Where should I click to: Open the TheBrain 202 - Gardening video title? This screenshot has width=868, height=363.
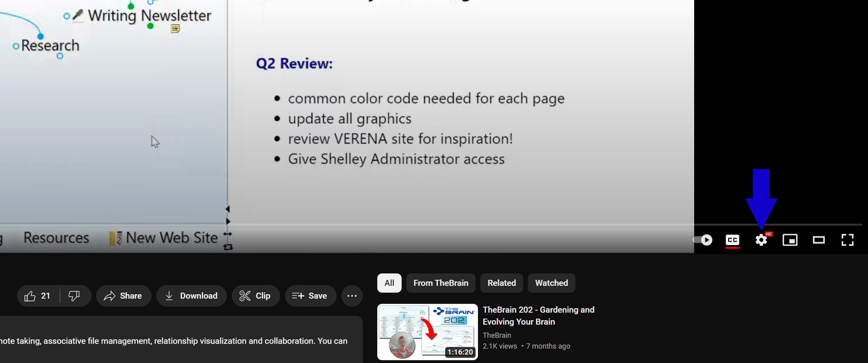539,316
